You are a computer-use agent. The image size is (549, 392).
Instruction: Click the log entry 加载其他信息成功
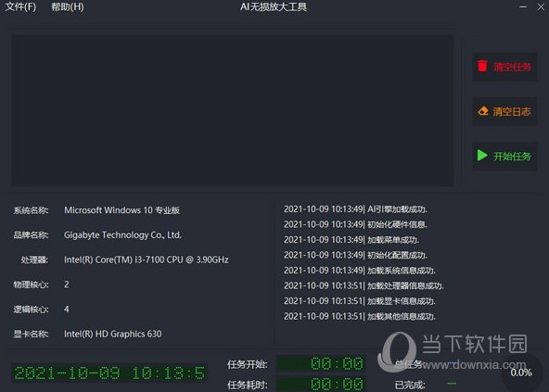tap(360, 316)
